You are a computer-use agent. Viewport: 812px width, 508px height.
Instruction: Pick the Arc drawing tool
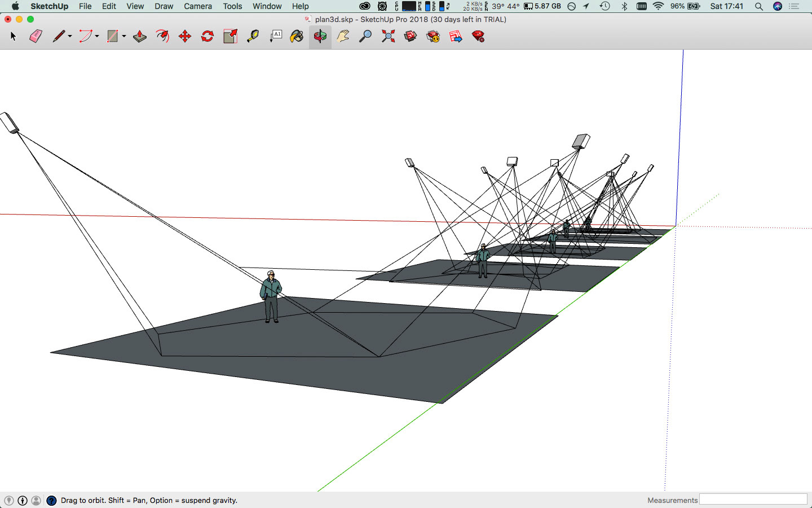coord(85,36)
